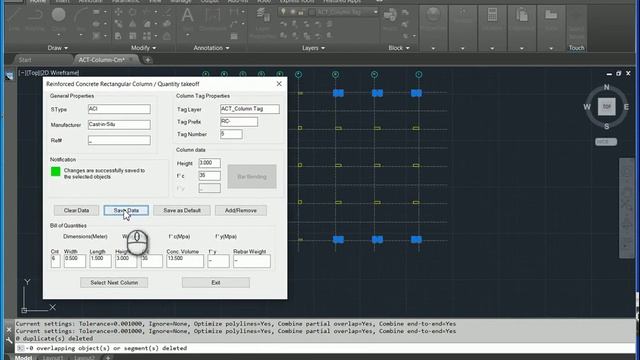Click the Rebar Weight field
Viewport: 640px width, 360px height.
tap(251, 261)
